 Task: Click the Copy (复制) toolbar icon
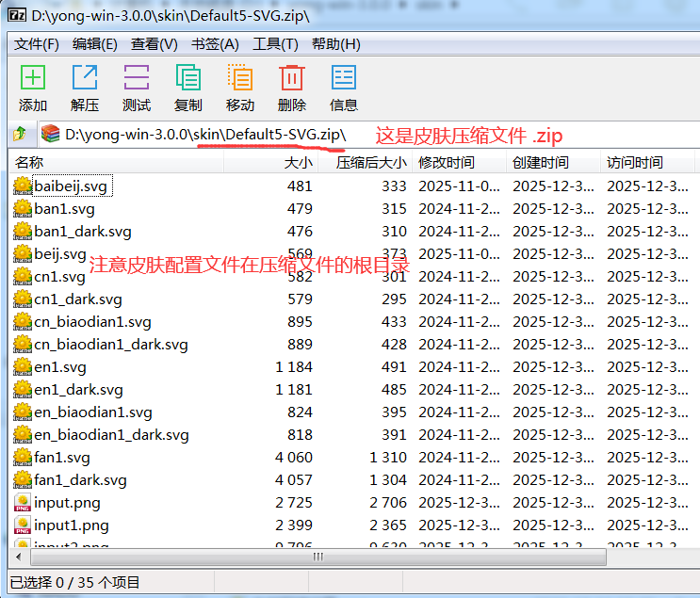(x=188, y=78)
